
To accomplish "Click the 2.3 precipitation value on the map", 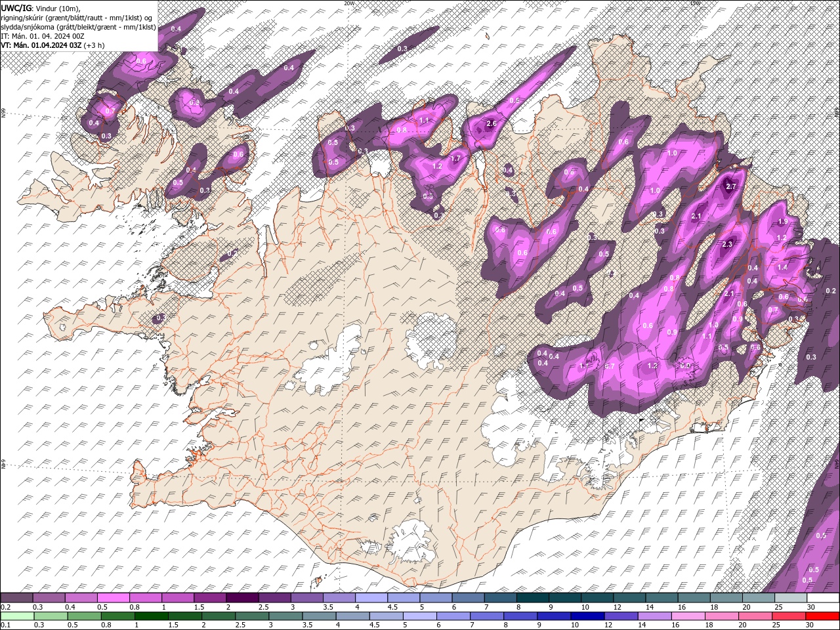I will 726,244.
